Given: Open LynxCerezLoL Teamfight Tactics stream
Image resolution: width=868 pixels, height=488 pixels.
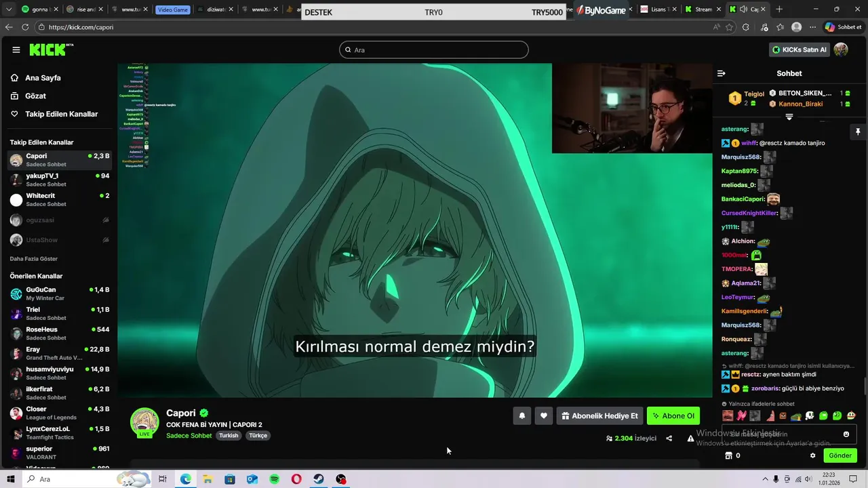Looking at the screenshot, I should [x=60, y=432].
